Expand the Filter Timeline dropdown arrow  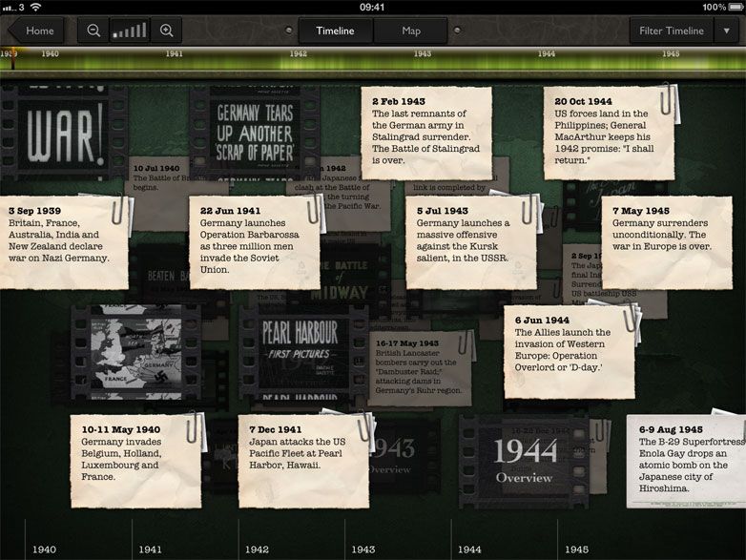click(727, 31)
